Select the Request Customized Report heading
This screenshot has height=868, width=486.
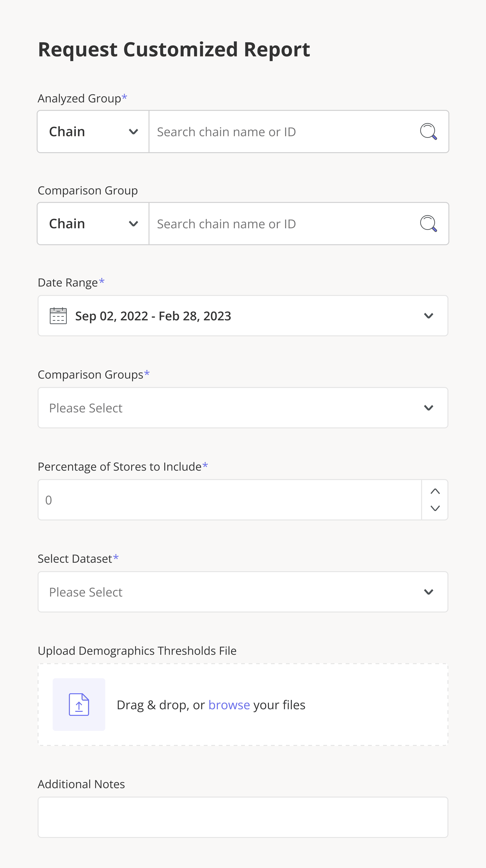(174, 49)
